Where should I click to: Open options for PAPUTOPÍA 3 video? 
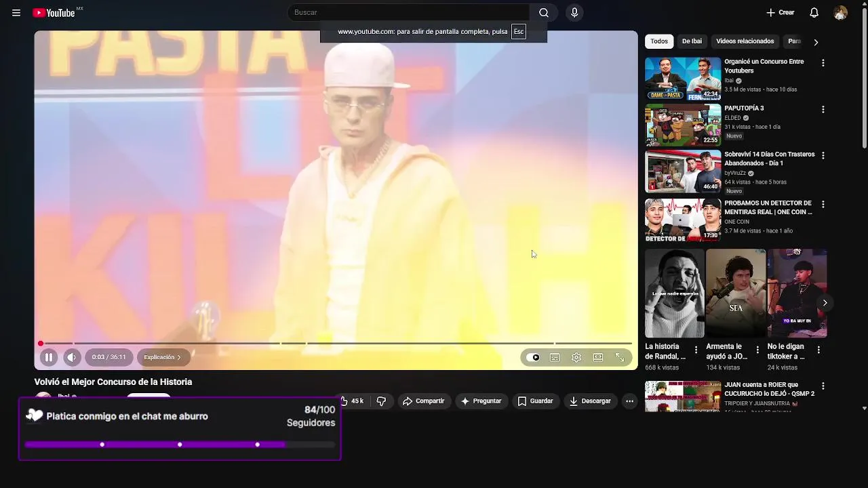(823, 109)
